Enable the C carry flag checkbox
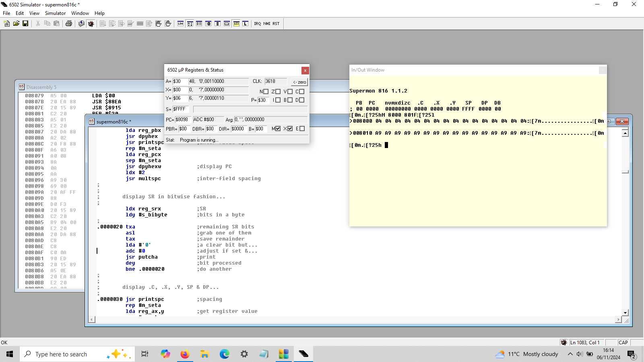This screenshot has width=644, height=362. tap(301, 92)
